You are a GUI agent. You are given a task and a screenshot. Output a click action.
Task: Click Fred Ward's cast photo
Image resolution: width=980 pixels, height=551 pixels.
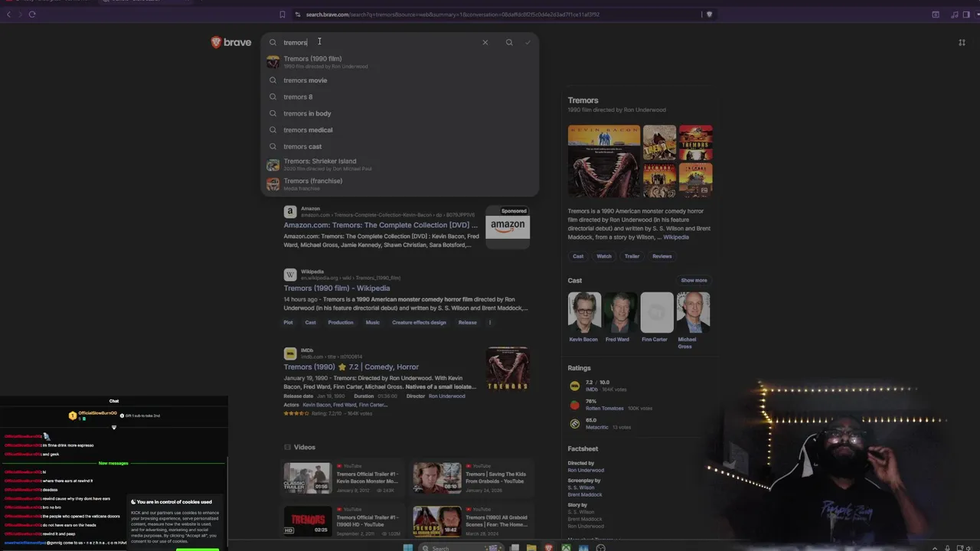click(x=620, y=312)
